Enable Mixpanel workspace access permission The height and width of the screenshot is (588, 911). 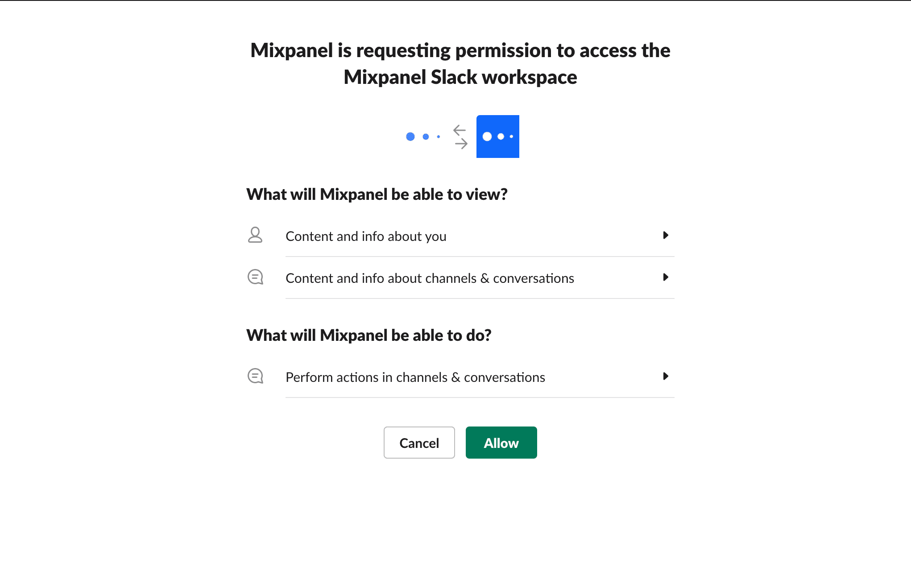[500, 443]
